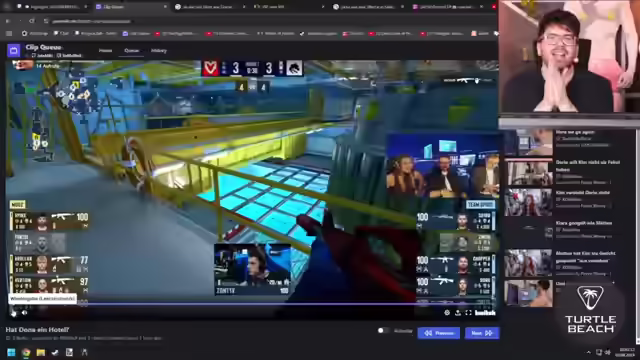
Task: Close the Clip Queue browser tab
Action: tap(165, 7)
